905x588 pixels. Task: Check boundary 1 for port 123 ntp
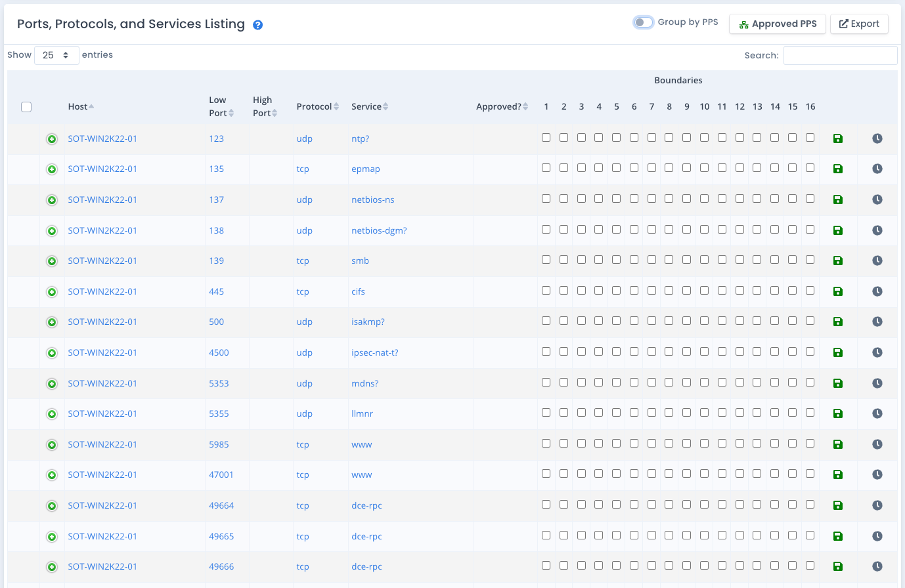click(546, 138)
